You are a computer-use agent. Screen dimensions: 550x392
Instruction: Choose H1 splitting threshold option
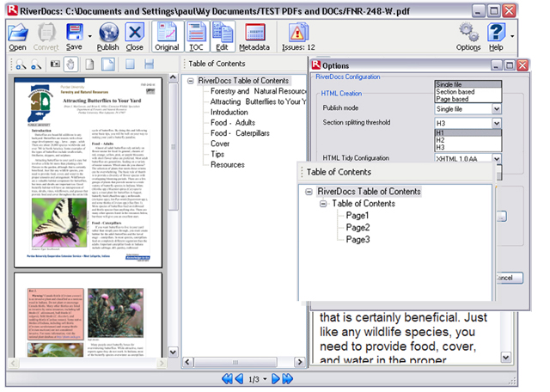coord(468,132)
